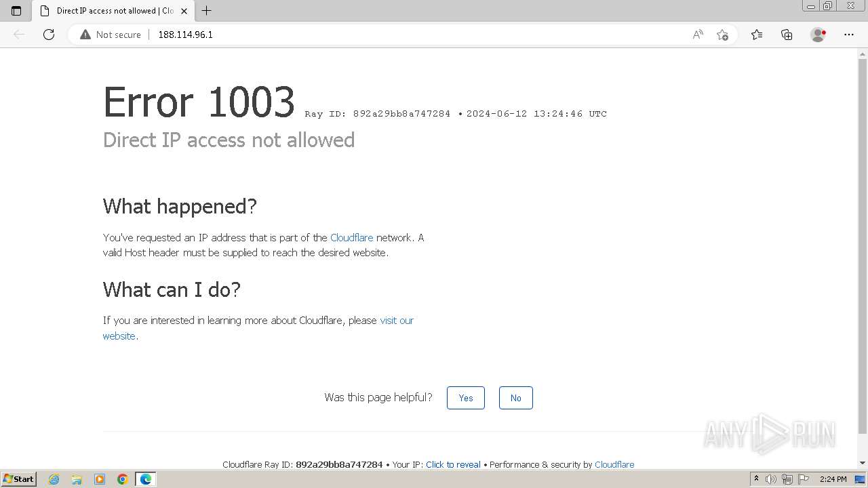Open Action Center flag icon
Viewport: 868px width, 488px height.
click(x=804, y=479)
